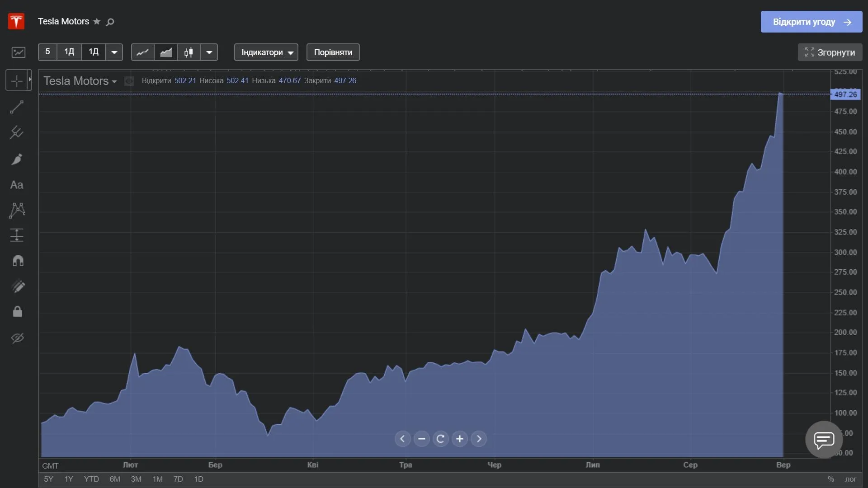Toggle stay-in-drawing-mode pencil
The width and height of the screenshot is (868, 488).
click(18, 286)
